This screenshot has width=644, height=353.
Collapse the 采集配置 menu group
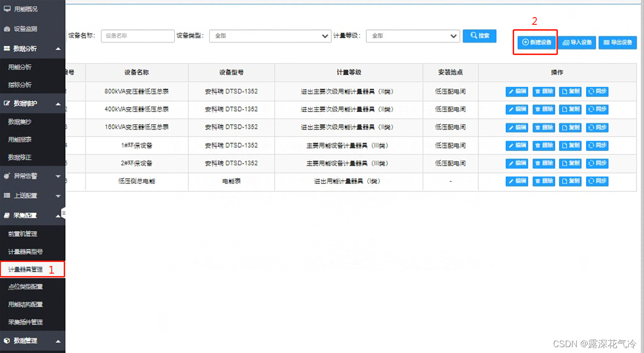coord(33,215)
